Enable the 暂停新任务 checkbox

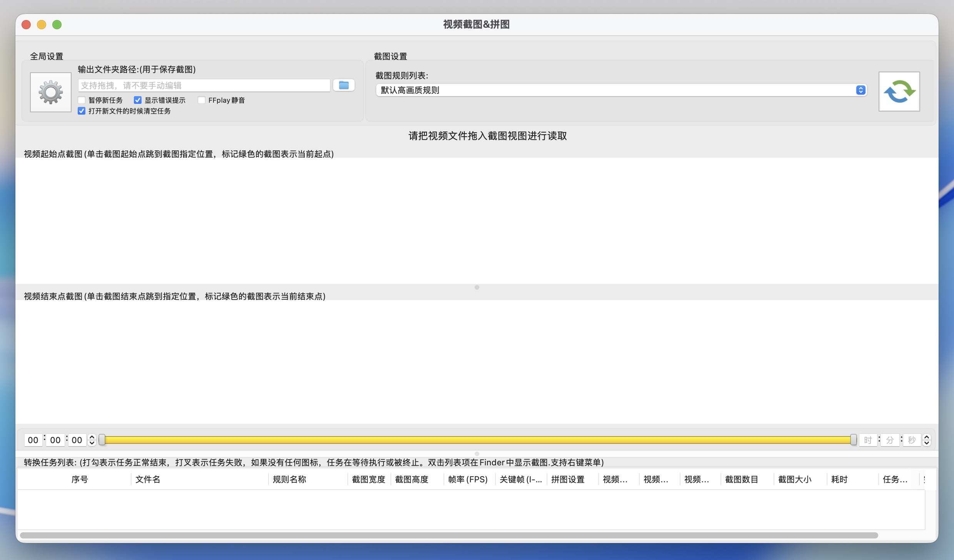[82, 100]
